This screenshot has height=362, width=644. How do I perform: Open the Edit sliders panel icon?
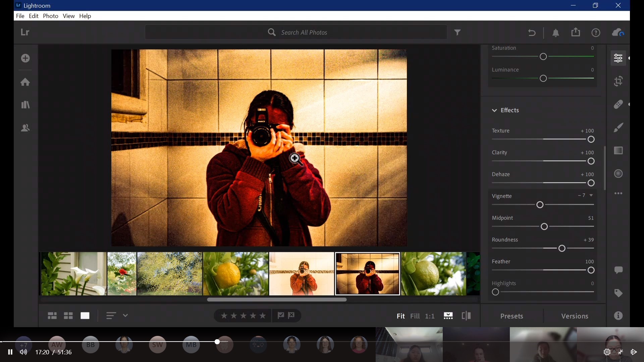[618, 58]
